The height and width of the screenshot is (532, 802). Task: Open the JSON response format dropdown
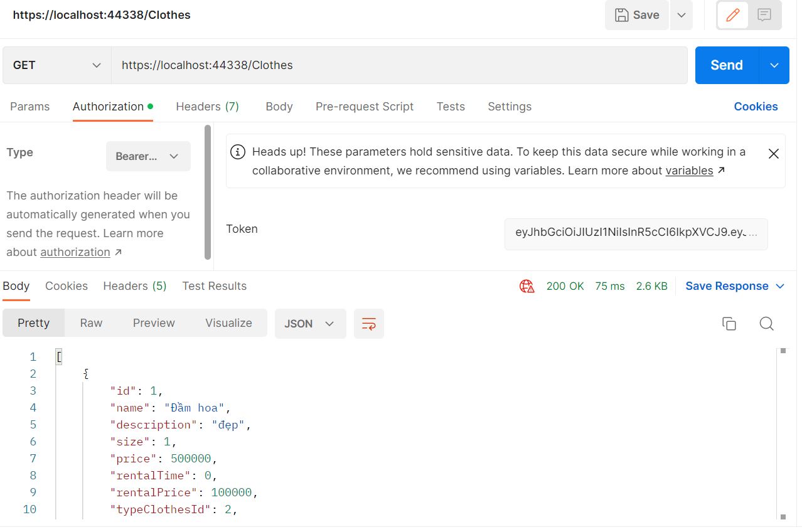click(309, 323)
